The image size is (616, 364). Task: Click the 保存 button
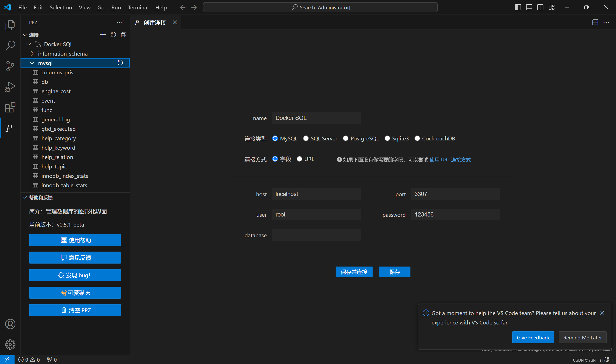coord(394,272)
